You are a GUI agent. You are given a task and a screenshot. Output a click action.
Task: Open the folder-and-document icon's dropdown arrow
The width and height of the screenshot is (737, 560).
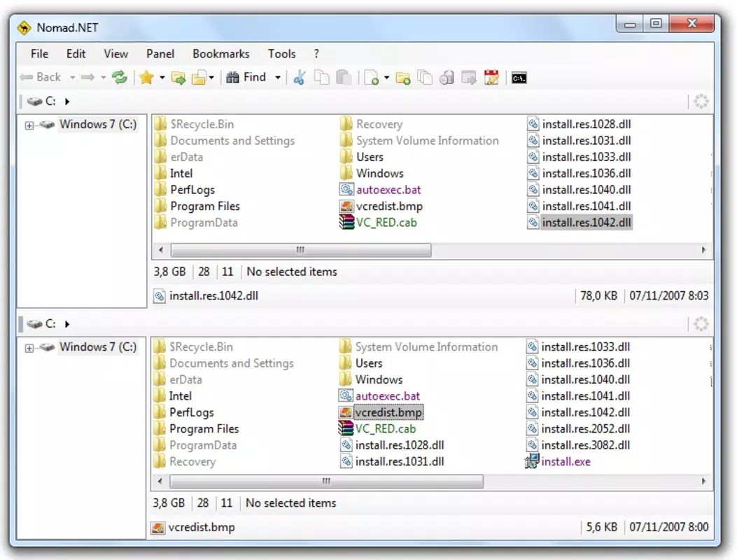coord(211,78)
